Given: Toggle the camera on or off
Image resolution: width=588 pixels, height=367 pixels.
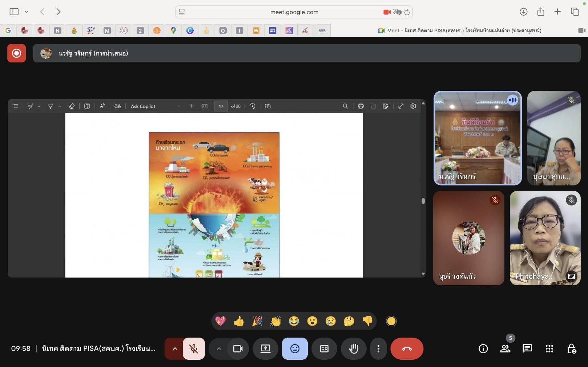Looking at the screenshot, I should click(x=238, y=348).
